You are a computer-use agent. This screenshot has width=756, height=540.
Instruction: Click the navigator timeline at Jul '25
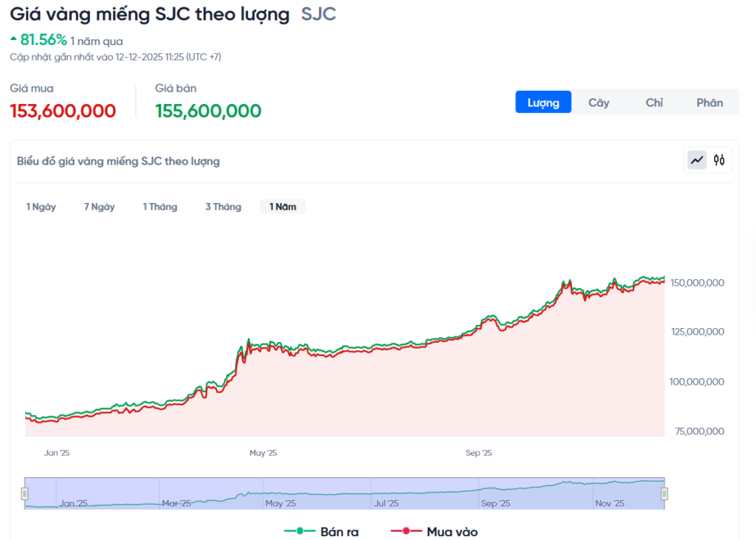[x=386, y=503]
